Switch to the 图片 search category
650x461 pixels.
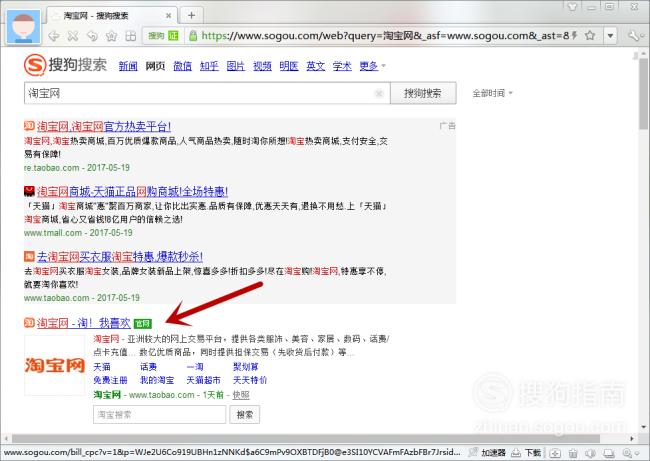[x=235, y=66]
